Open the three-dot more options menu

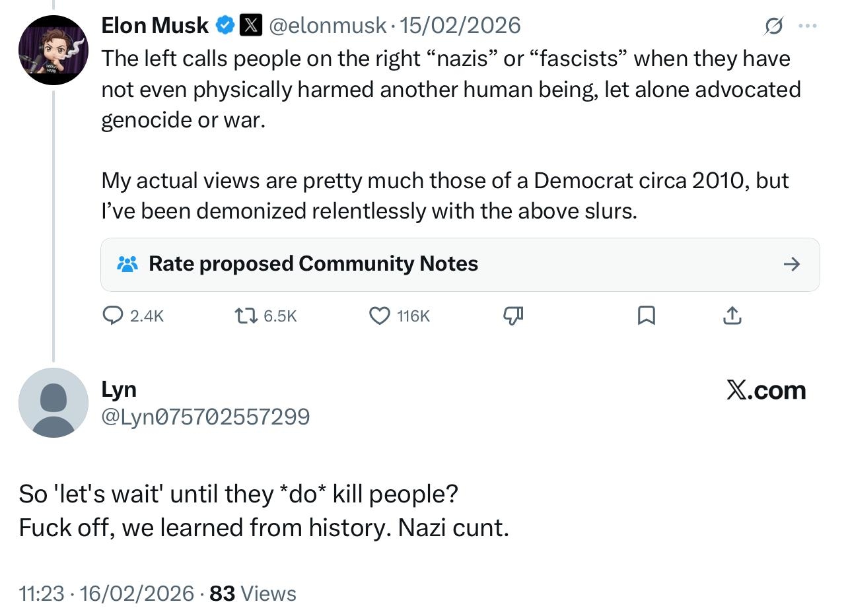tap(808, 26)
